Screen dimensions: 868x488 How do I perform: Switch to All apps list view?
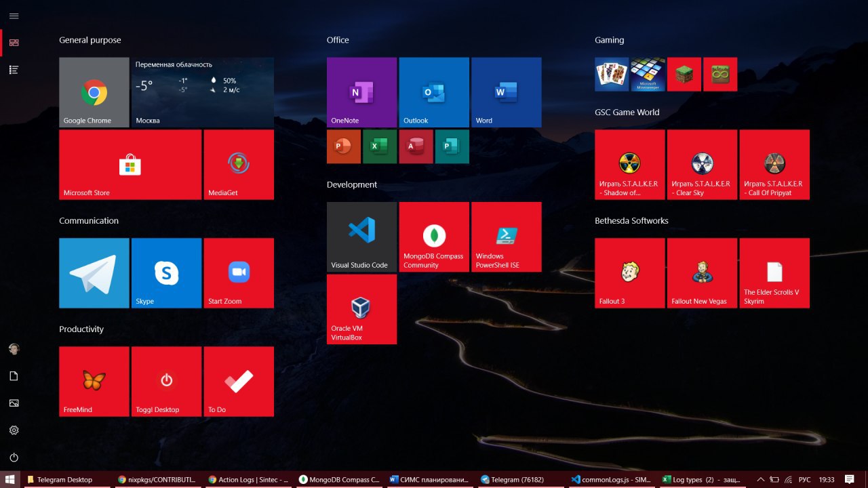click(x=14, y=70)
